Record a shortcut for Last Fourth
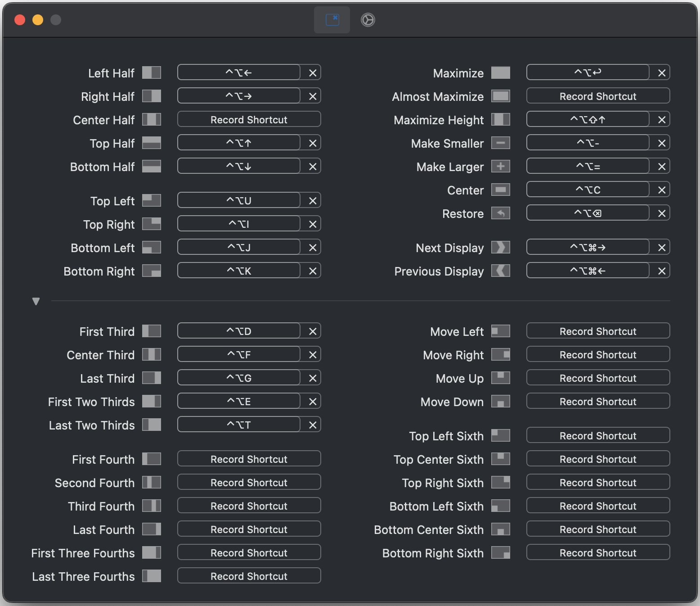Viewport: 700px width, 606px height. coord(249,529)
